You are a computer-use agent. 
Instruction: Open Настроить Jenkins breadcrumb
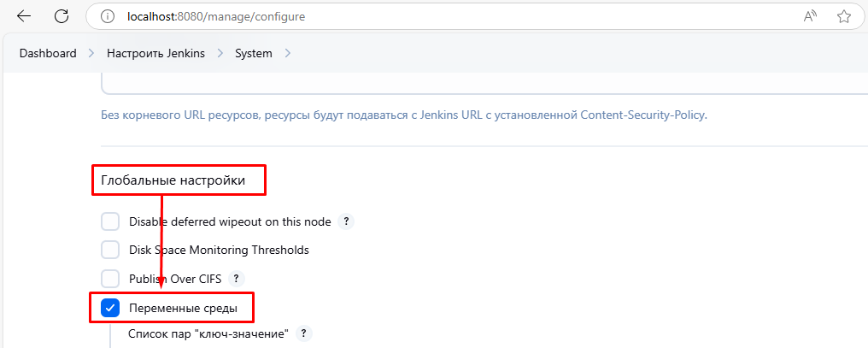coord(155,53)
